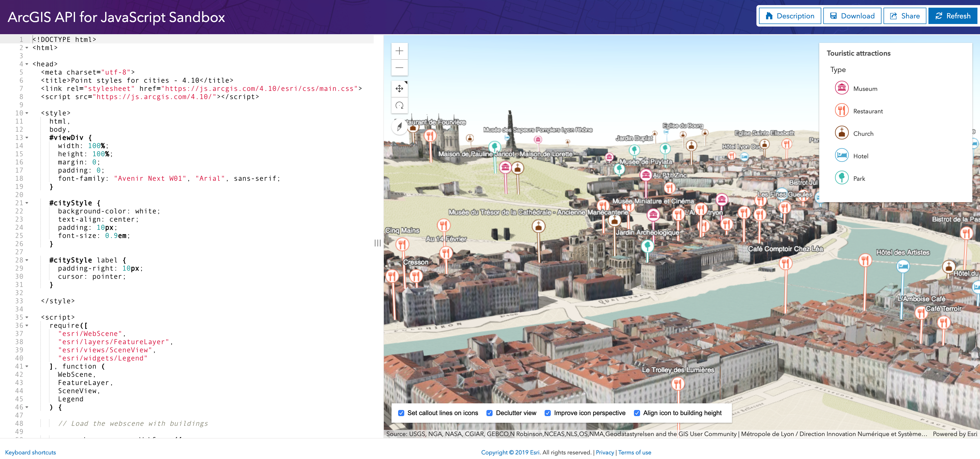This screenshot has width=980, height=459.
Task: Zoom in on the 3D scene
Action: 399,51
